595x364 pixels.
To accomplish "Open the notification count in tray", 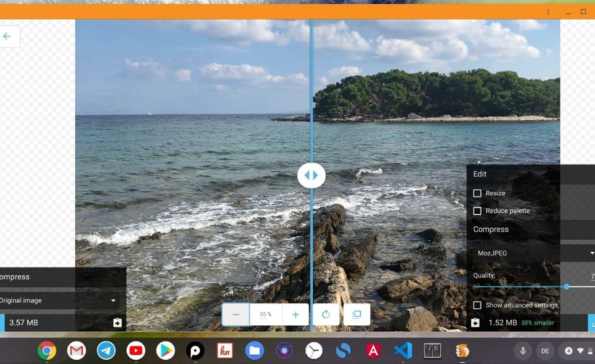I will click(568, 351).
